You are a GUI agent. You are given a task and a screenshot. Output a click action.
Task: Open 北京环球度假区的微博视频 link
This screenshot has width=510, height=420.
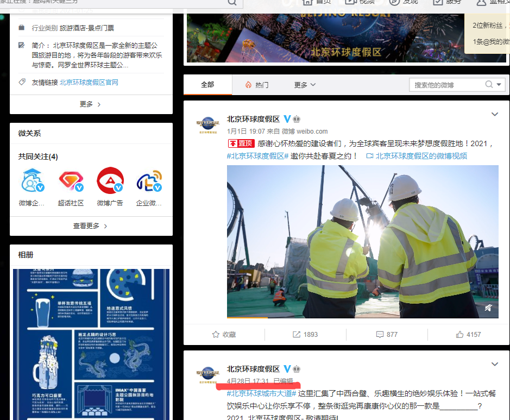[417, 156]
